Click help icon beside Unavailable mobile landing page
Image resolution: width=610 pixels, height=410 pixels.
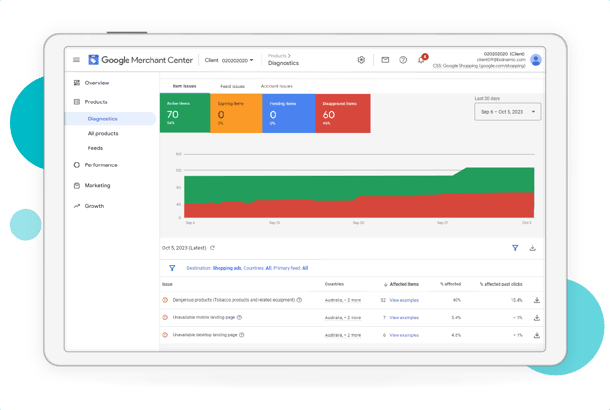tap(239, 317)
